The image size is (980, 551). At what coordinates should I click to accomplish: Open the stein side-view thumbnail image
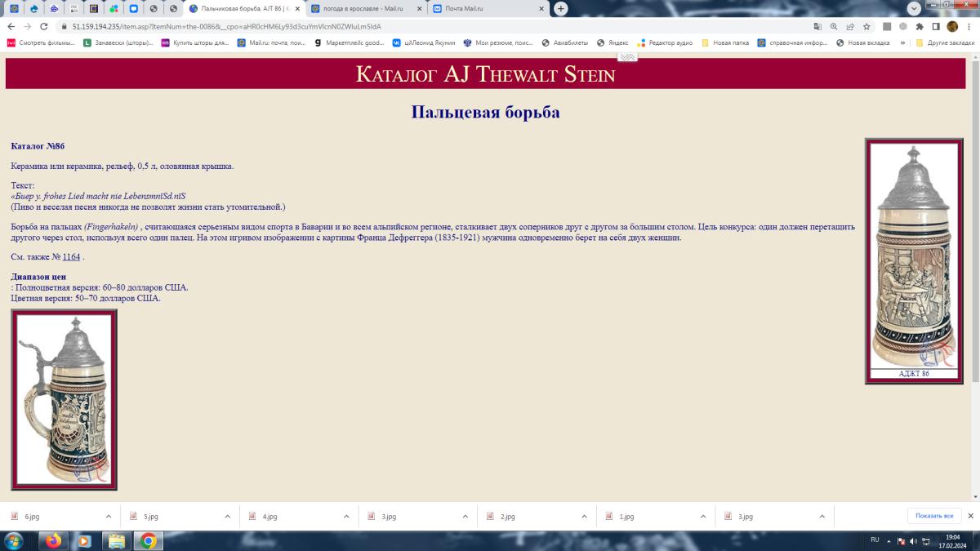pos(64,399)
